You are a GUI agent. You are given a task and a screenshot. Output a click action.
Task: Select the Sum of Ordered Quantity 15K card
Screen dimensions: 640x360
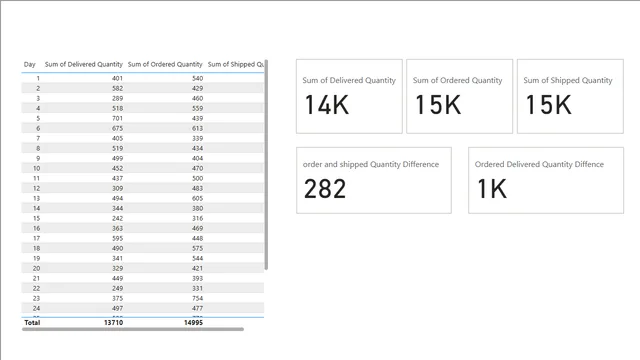tap(459, 96)
